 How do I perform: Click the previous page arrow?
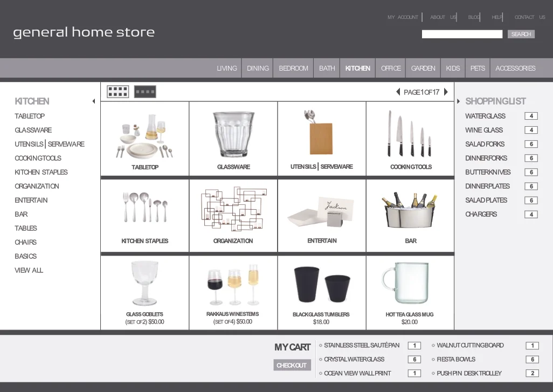click(398, 92)
